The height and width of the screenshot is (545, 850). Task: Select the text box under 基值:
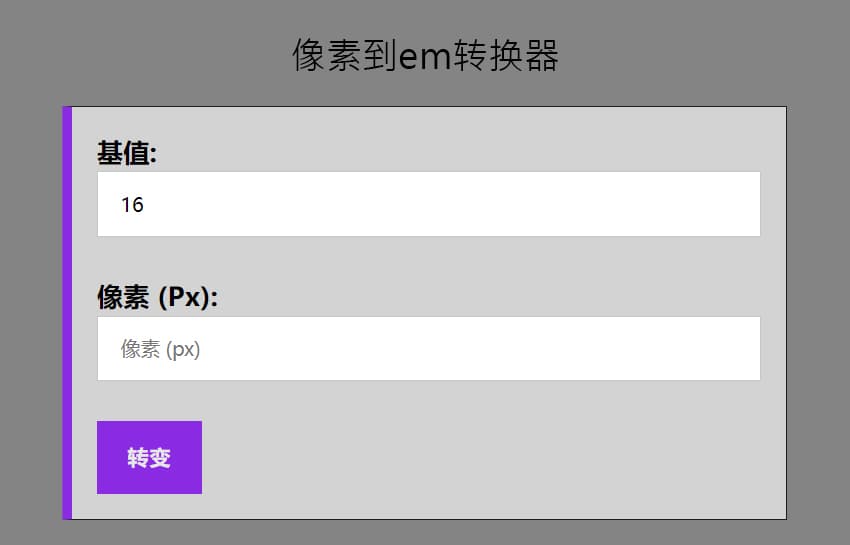click(x=428, y=204)
